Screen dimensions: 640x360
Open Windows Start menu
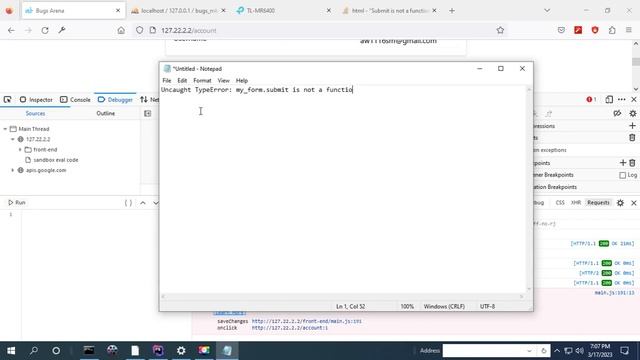pyautogui.click(x=11, y=351)
